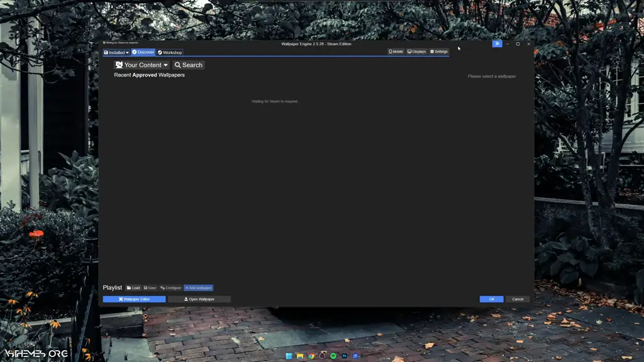Screen dimensions: 644x362
Task: Switch to the Workshop tab
Action: pyautogui.click(x=170, y=53)
